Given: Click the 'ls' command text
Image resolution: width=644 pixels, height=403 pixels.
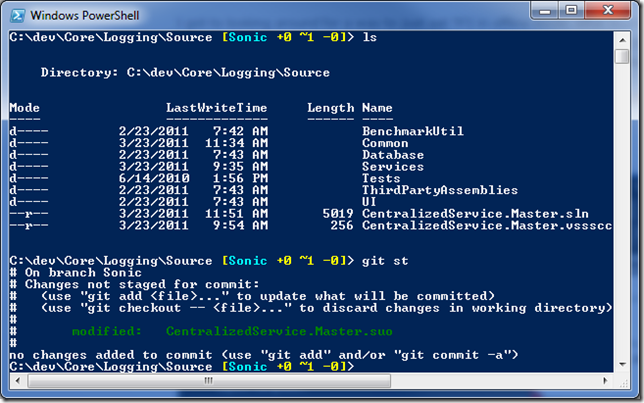Looking at the screenshot, I should pos(370,38).
